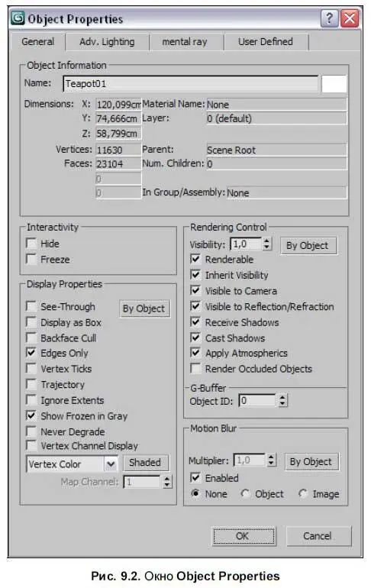Increase Motion Blur Multiplier spinner
The image size is (371, 588).
click(271, 457)
